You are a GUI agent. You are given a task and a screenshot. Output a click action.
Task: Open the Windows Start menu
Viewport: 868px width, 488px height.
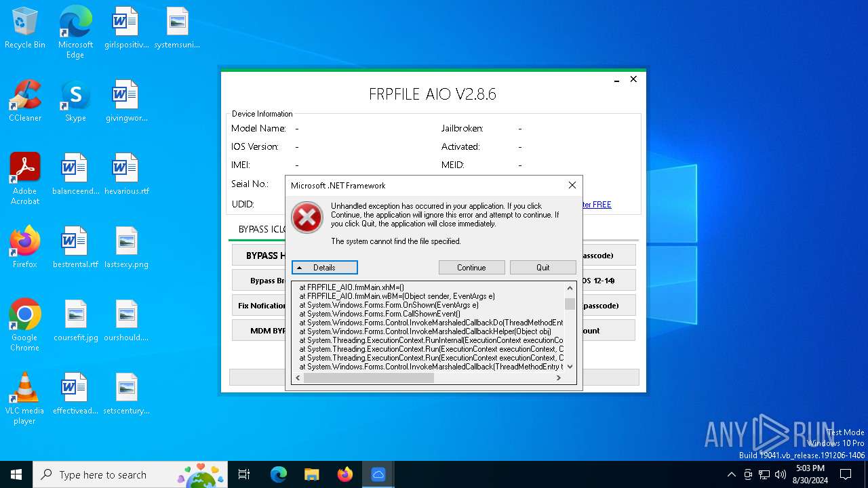click(x=16, y=474)
